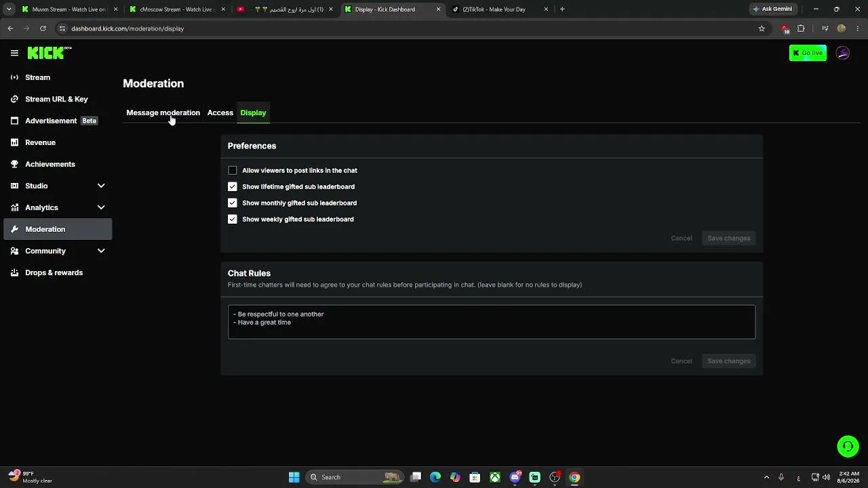Enable allow viewers to post links checkbox
Screen dimensions: 868x488
click(233, 170)
